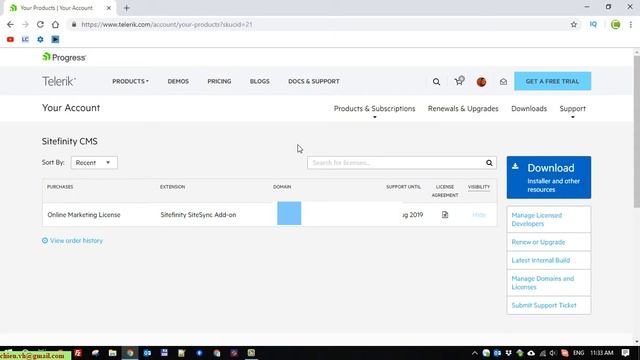
Task: Open the DEMOS nav item
Action: tap(178, 81)
